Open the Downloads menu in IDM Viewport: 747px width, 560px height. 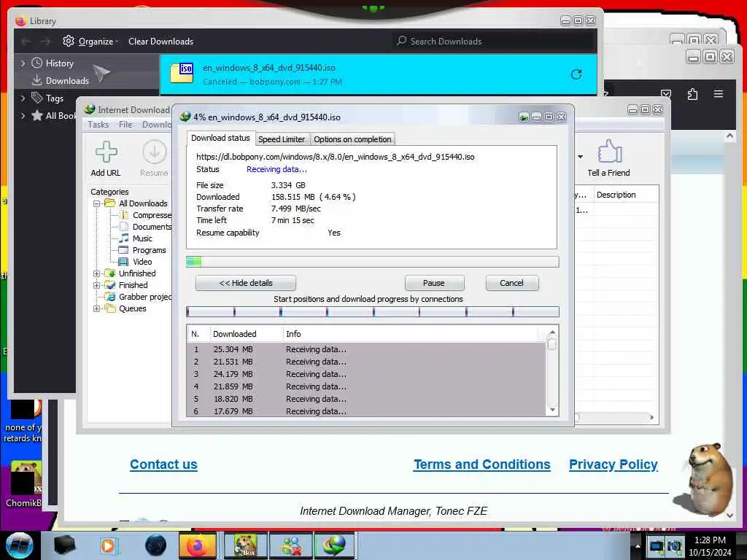[157, 124]
